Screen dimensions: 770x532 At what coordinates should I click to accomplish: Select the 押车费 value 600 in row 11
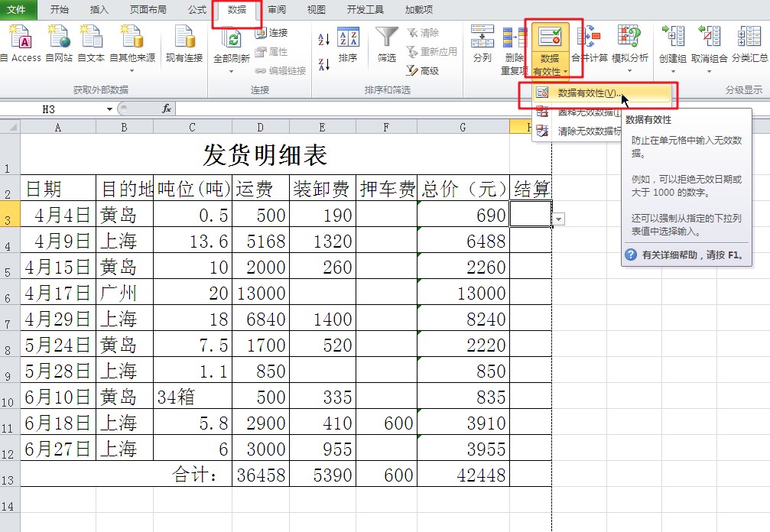click(x=386, y=422)
